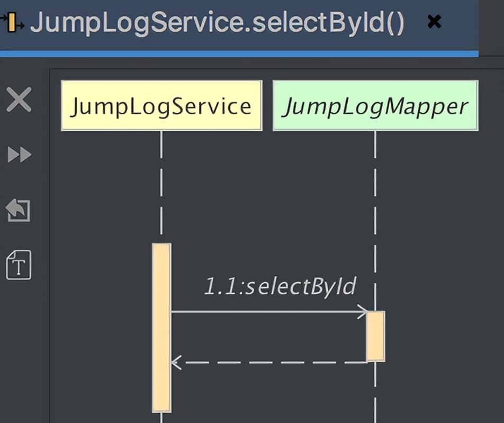Click the dashed lifeline under JumpLogMapper header

375,212
